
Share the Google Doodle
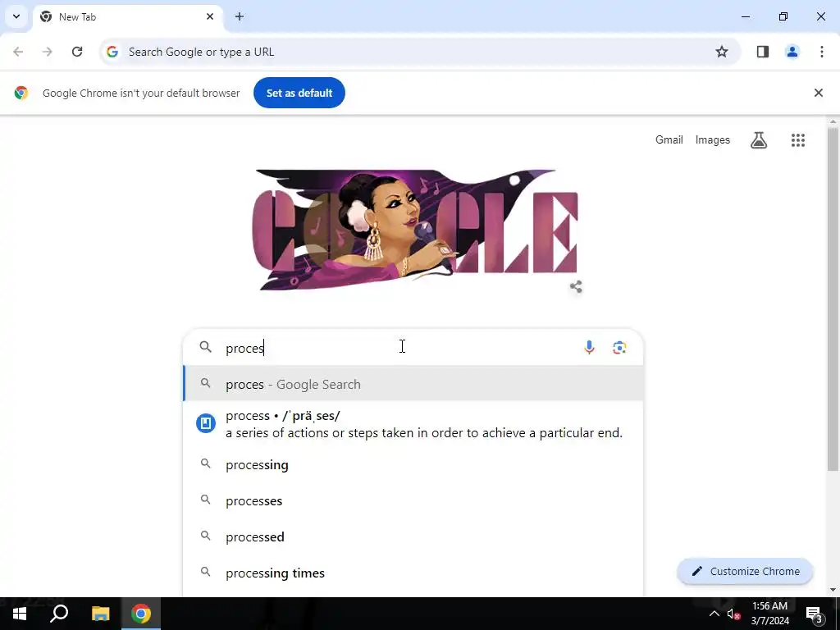(x=576, y=286)
